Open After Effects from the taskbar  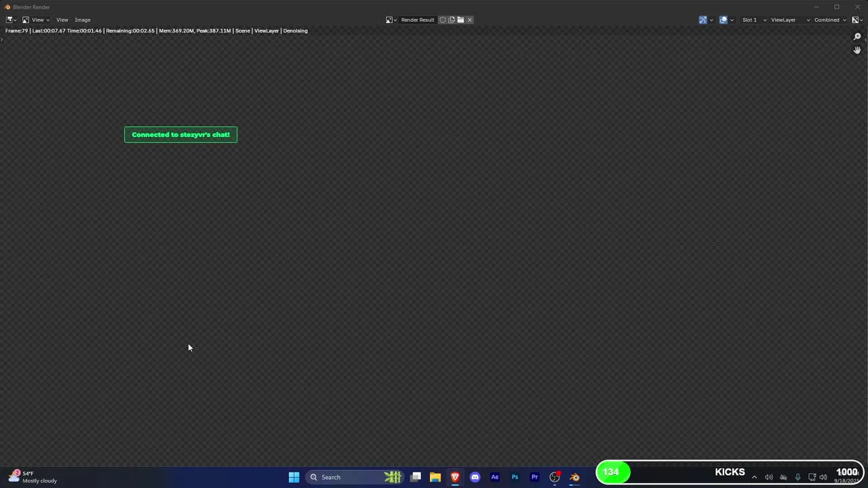pos(494,477)
